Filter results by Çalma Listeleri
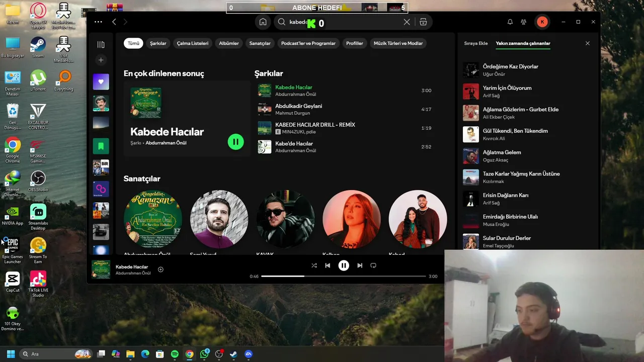The image size is (644, 362). 193,43
